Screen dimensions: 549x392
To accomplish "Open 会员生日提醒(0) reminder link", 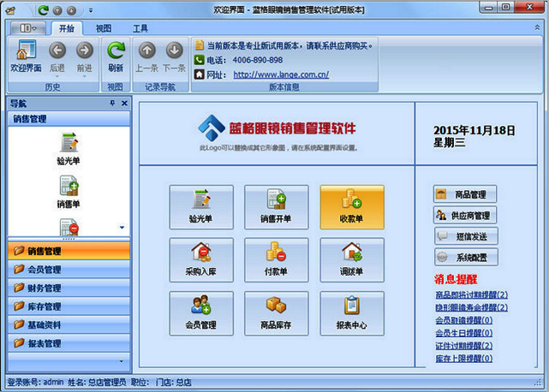I will click(x=464, y=333).
